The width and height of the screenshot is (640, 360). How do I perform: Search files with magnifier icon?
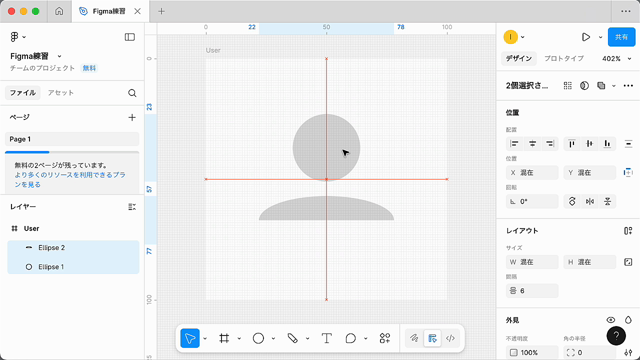coord(132,93)
